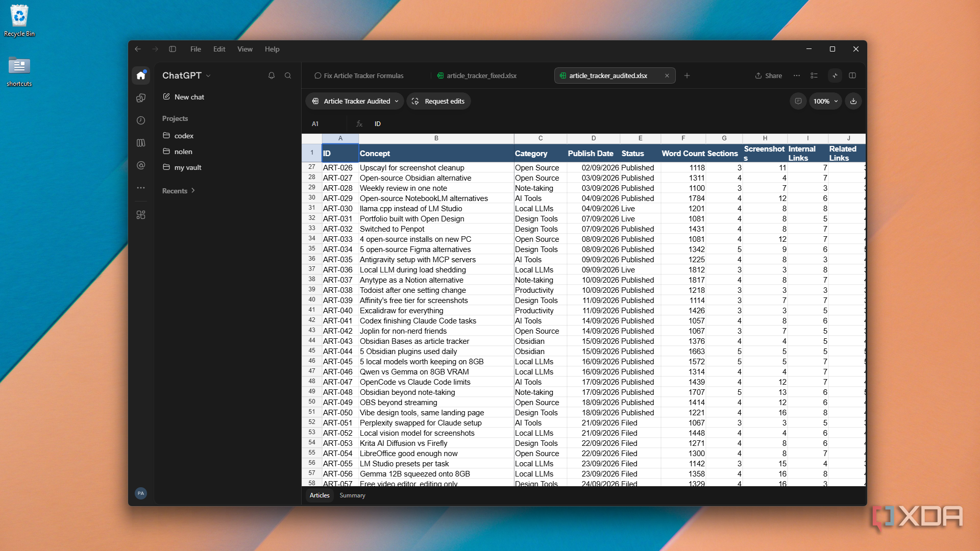Viewport: 980px width, 551px height.
Task: Open the history clock icon in sidebar
Action: 141,120
